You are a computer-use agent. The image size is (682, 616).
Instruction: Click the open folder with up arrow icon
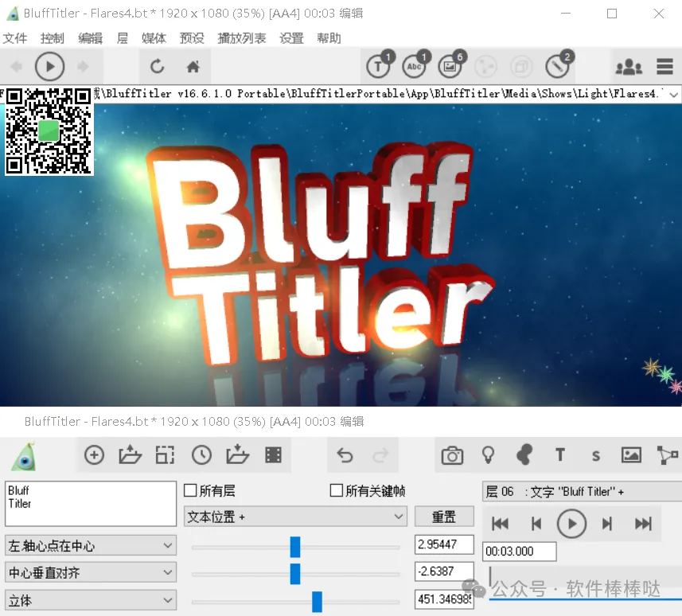130,455
